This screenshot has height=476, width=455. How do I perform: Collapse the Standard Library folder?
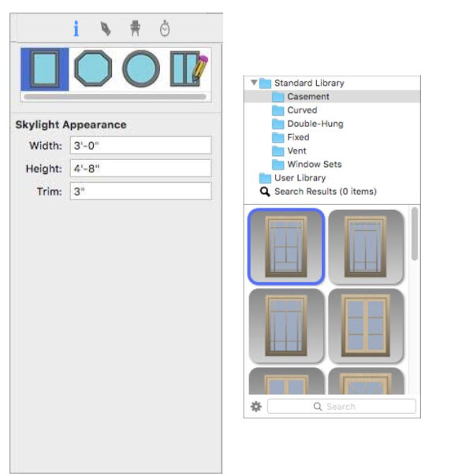(254, 83)
